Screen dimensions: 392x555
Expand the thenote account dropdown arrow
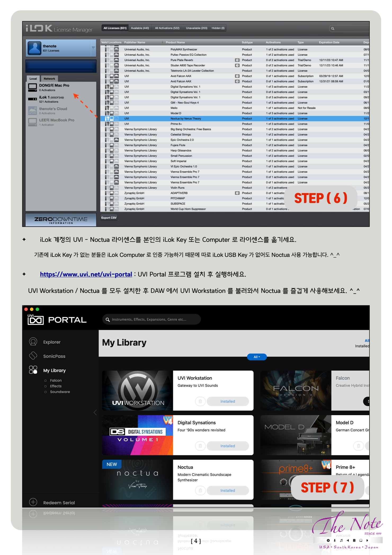pos(93,48)
